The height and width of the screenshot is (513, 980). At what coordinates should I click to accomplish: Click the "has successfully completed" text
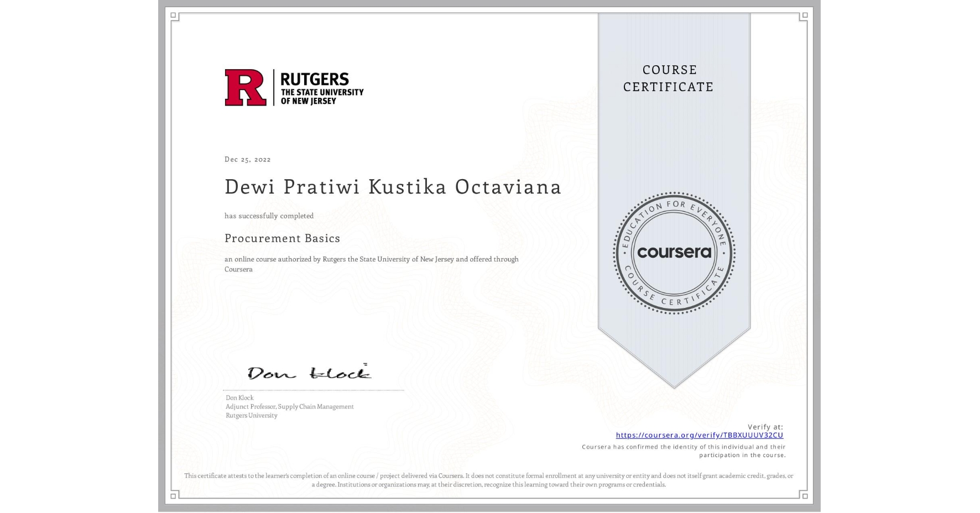269,216
